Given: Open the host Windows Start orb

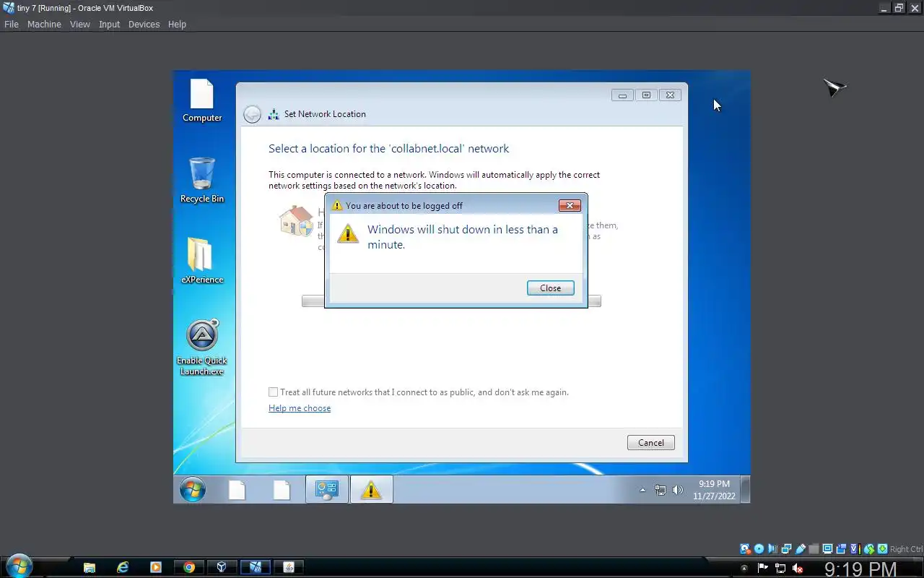Looking at the screenshot, I should click(x=18, y=566).
